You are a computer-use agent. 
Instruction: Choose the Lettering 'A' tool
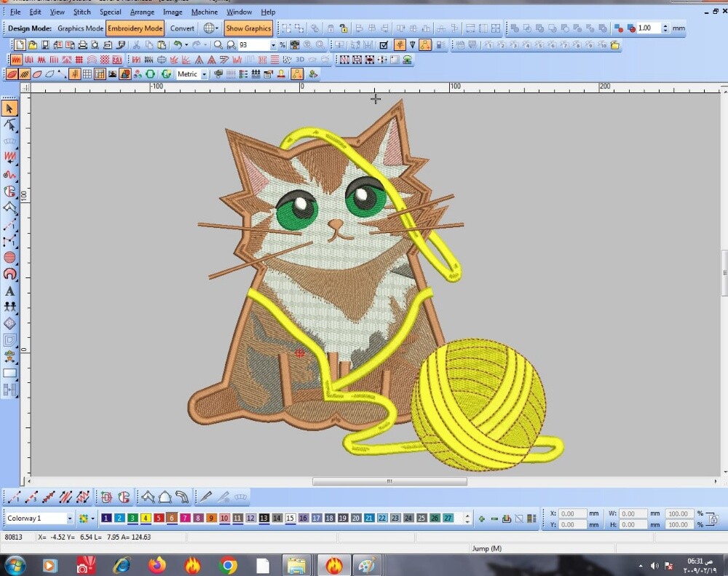click(x=9, y=291)
